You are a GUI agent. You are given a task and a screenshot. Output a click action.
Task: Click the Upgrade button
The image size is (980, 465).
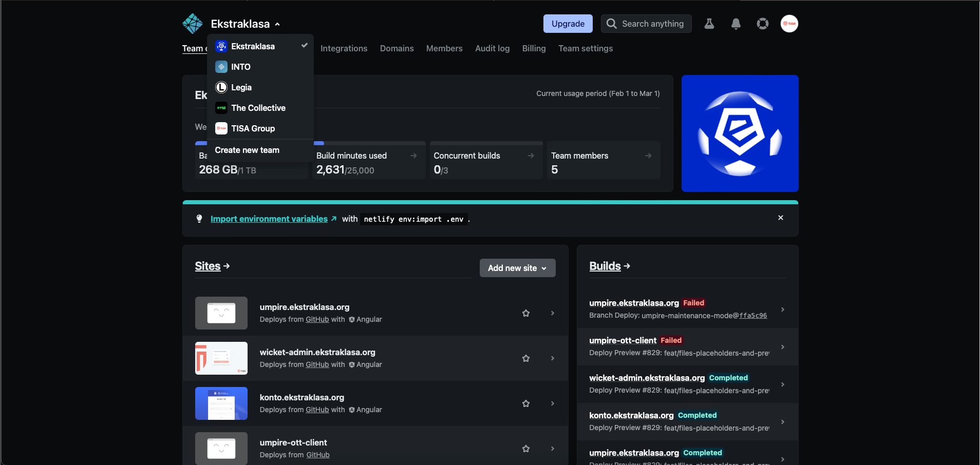(568, 24)
